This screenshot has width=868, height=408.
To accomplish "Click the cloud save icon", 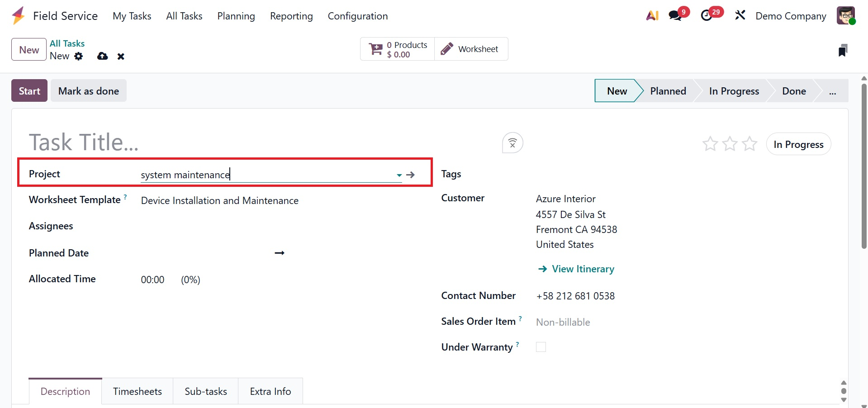I will pyautogui.click(x=103, y=56).
